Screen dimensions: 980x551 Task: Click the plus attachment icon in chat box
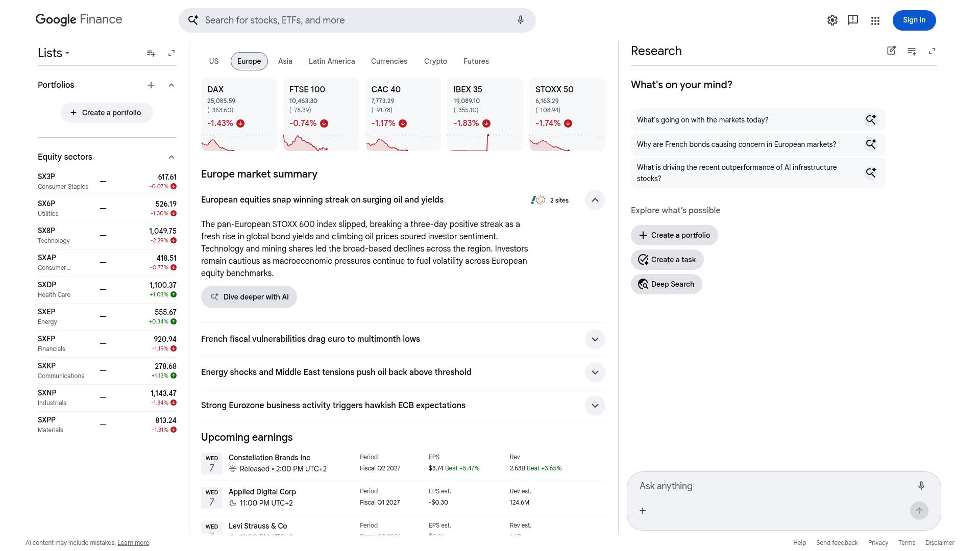643,511
